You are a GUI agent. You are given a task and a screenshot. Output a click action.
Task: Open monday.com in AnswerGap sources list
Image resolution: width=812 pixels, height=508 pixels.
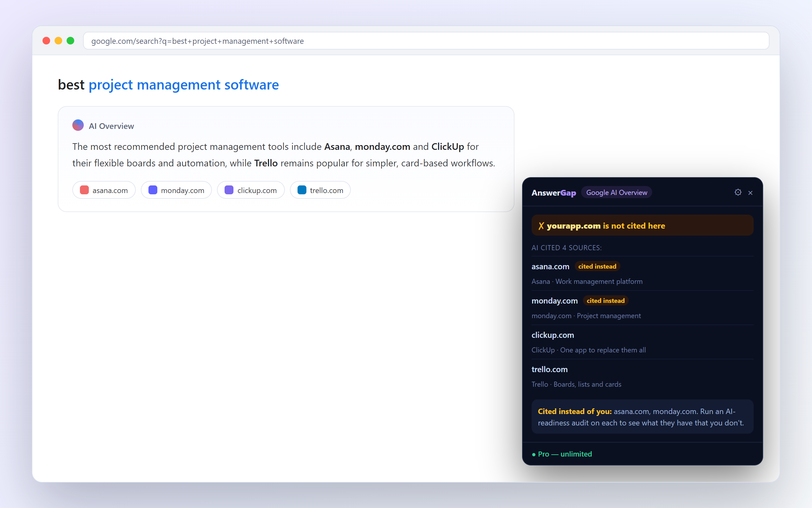[554, 301]
